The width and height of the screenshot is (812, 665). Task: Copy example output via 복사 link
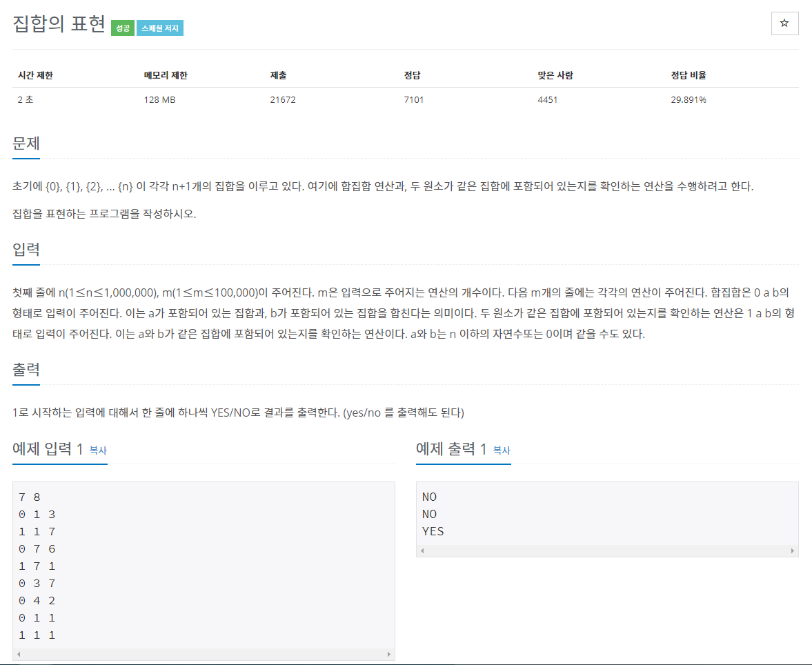pos(502,450)
